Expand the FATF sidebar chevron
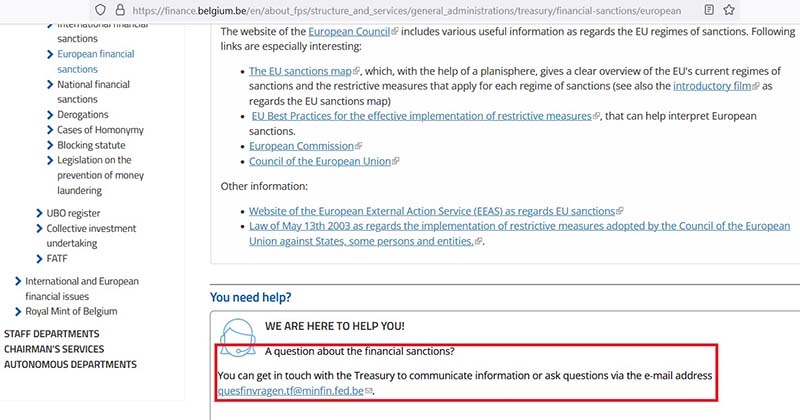Viewport: 800px width, 420px height. coord(39,259)
